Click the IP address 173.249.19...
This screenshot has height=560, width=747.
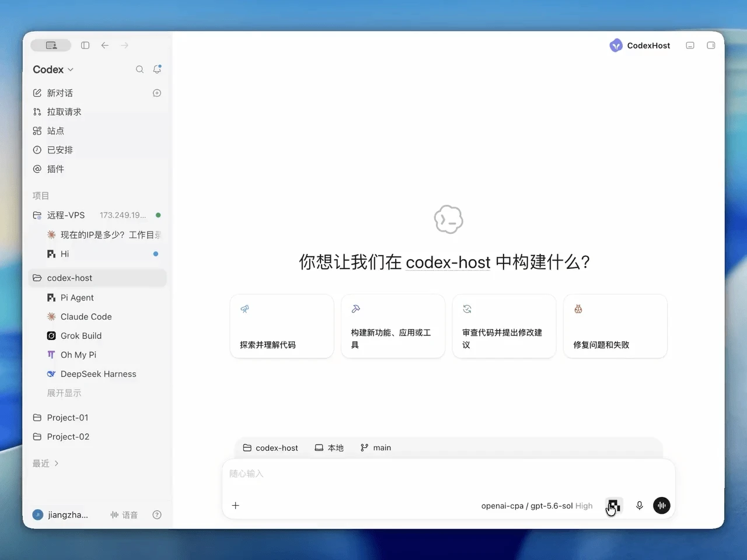(x=123, y=215)
